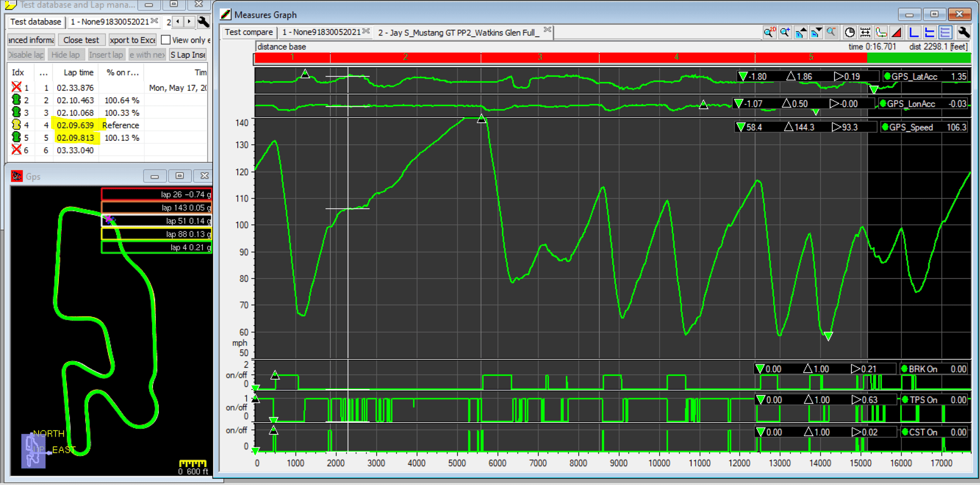Open the 'Test database' tab

pyautogui.click(x=36, y=22)
